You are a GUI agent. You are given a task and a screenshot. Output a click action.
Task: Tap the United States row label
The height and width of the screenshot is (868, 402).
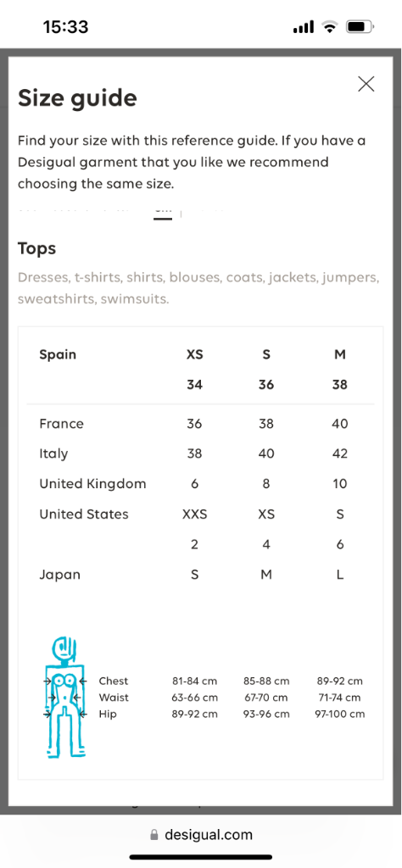84,515
